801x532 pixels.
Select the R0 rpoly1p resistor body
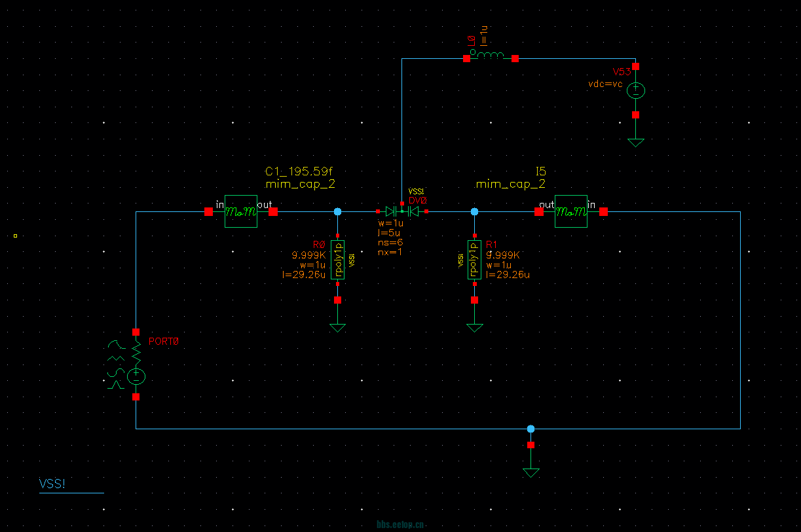pyautogui.click(x=337, y=259)
